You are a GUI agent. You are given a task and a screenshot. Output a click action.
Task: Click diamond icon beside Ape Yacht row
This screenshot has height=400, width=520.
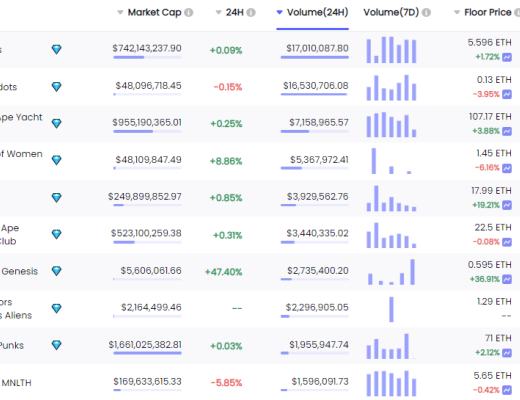[x=57, y=123]
